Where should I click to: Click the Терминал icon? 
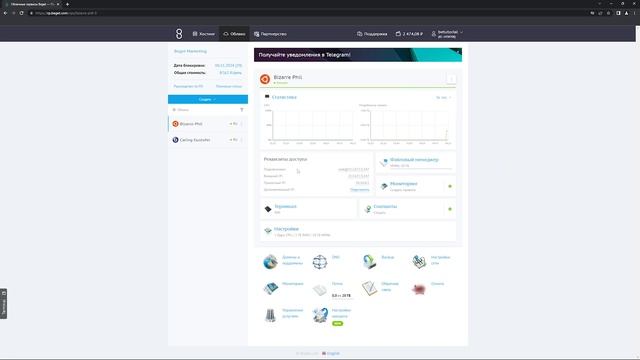click(x=268, y=209)
